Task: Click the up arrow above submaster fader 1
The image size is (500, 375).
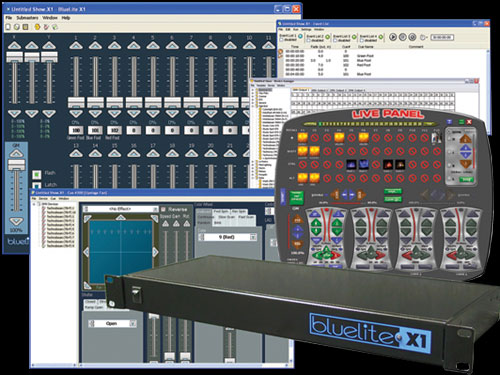Action: (x=76, y=45)
